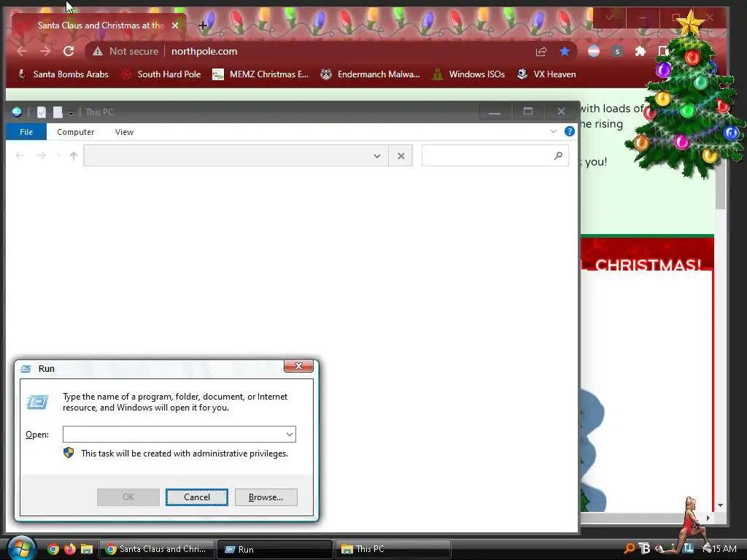
Task: Click Browse... in the Run dialog
Action: (266, 497)
